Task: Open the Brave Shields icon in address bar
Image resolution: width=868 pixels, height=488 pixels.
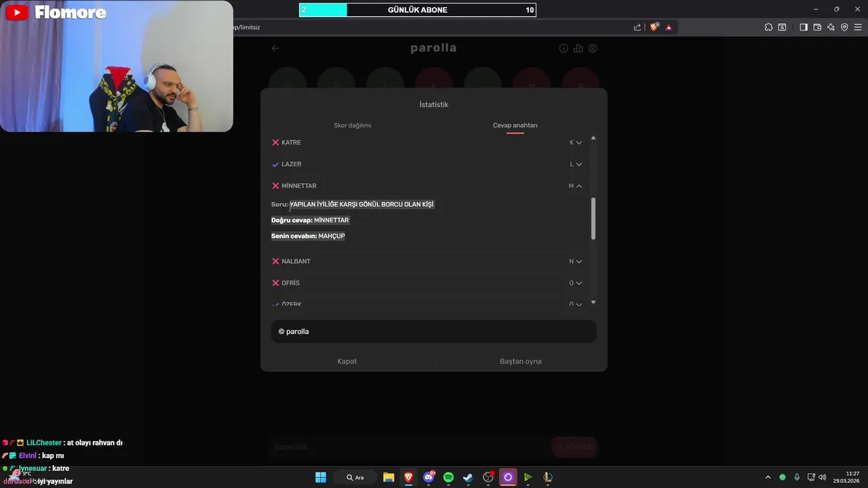Action: (654, 27)
